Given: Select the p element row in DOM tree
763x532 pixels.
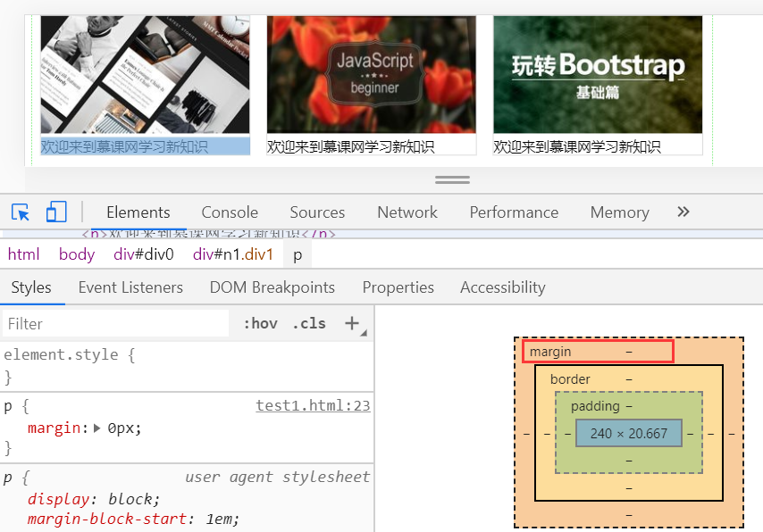Looking at the screenshot, I should click(381, 234).
